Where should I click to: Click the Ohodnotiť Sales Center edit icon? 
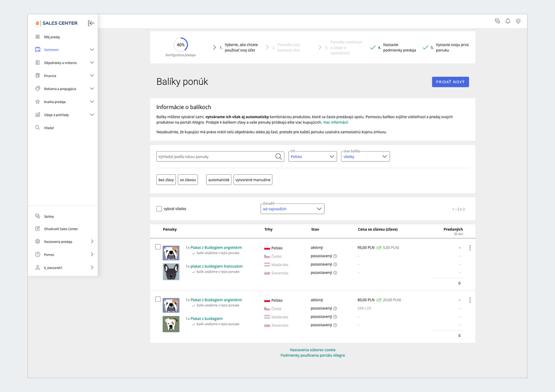[x=37, y=228]
